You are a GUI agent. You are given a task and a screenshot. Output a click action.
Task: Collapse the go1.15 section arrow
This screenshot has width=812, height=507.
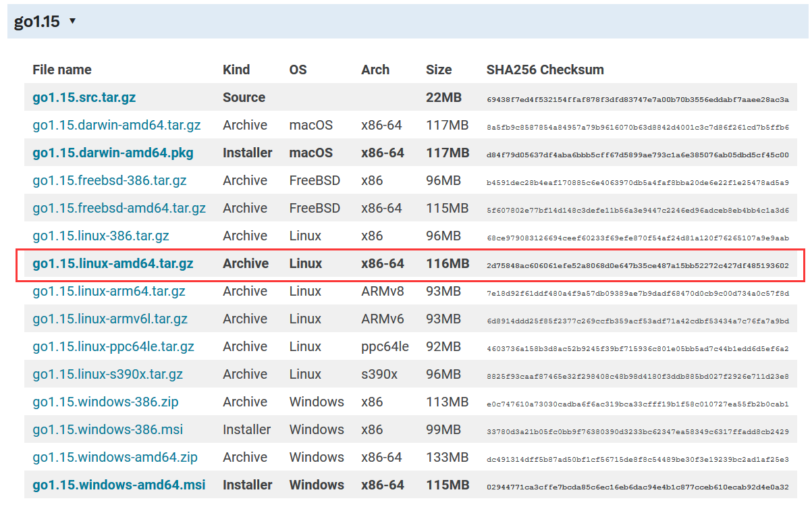point(72,22)
